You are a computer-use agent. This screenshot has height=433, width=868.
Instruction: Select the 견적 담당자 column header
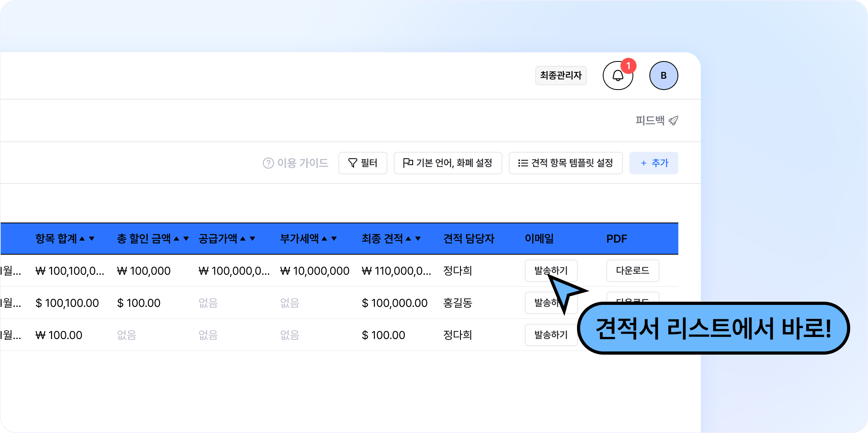[x=469, y=239]
